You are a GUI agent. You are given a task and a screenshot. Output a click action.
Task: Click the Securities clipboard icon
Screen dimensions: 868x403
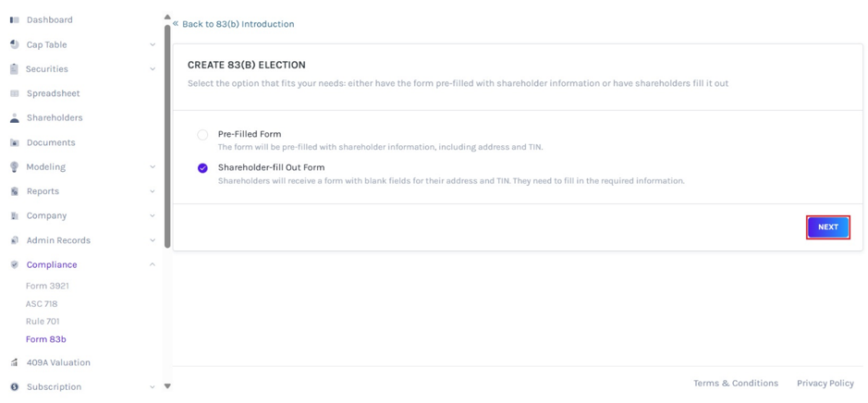(x=15, y=69)
